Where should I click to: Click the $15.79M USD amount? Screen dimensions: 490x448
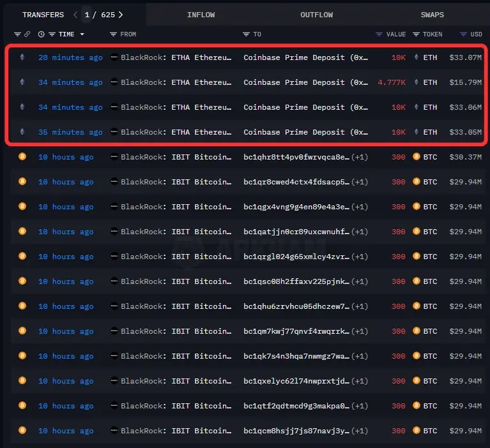(465, 82)
